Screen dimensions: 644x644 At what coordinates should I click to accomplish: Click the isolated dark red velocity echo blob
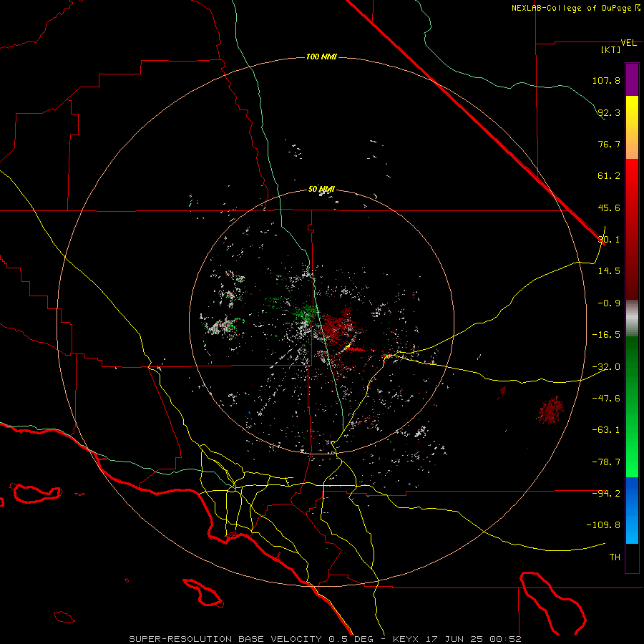550,409
